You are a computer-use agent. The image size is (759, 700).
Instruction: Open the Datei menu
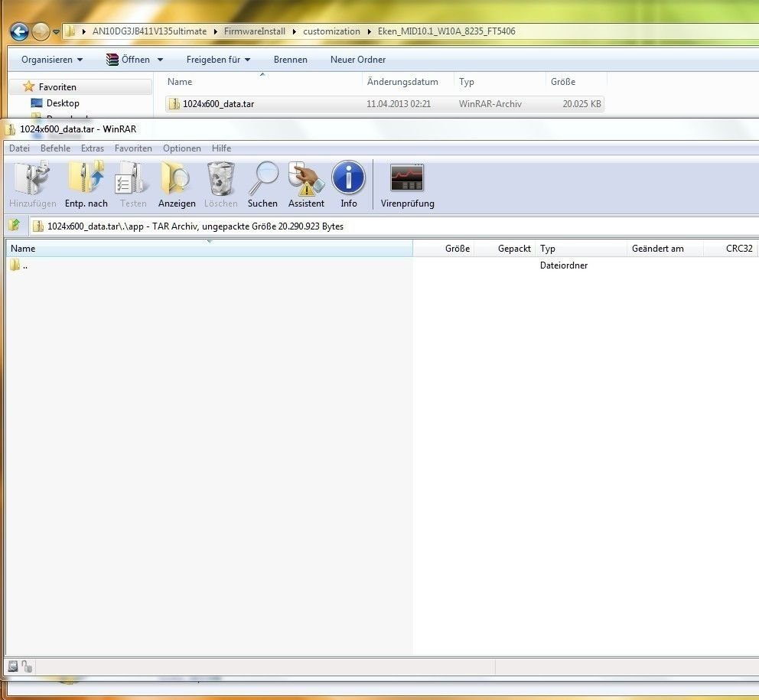19,148
